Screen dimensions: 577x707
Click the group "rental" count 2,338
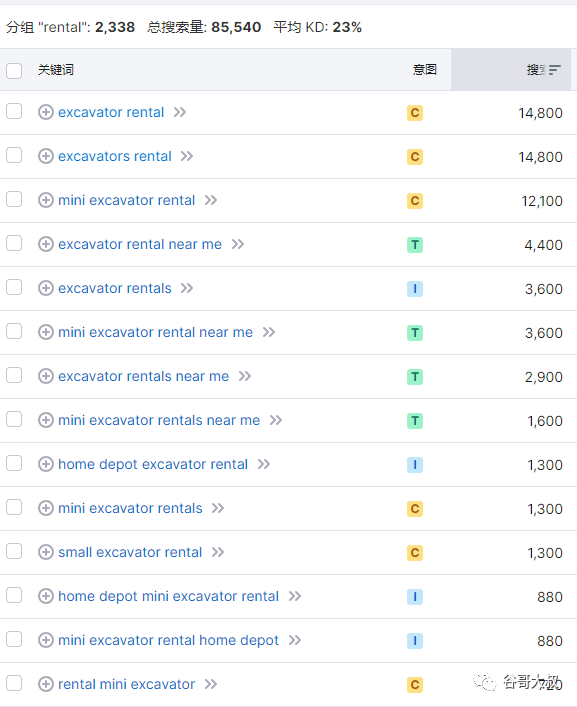pyautogui.click(x=114, y=27)
